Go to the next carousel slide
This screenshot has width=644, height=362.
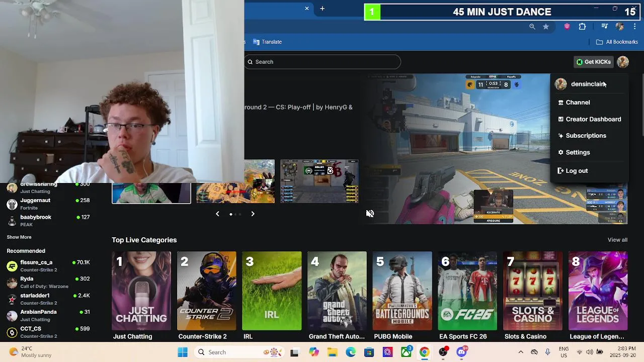point(253,214)
